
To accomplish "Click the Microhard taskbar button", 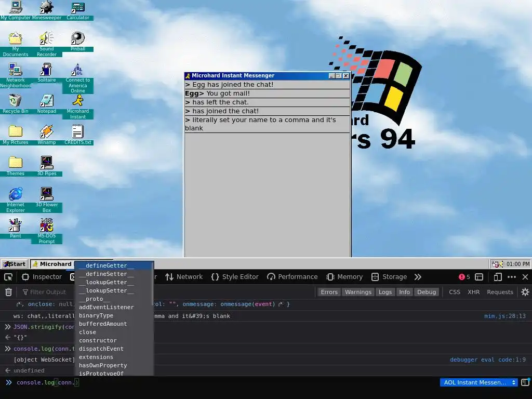I will pos(51,264).
